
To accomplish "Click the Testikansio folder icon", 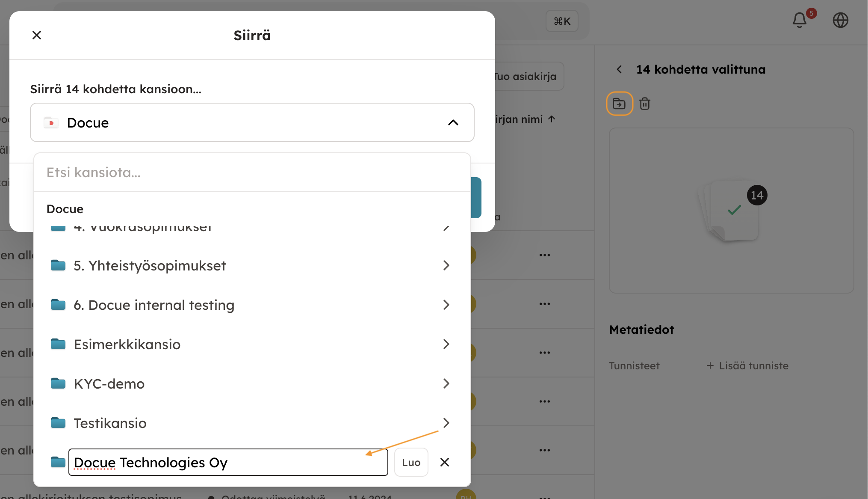I will click(x=58, y=423).
